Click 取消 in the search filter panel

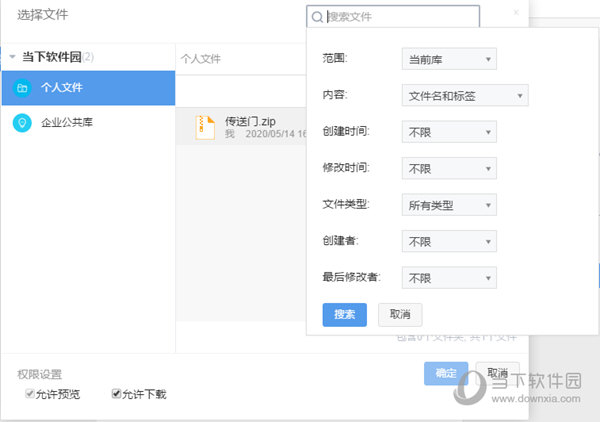tap(400, 314)
